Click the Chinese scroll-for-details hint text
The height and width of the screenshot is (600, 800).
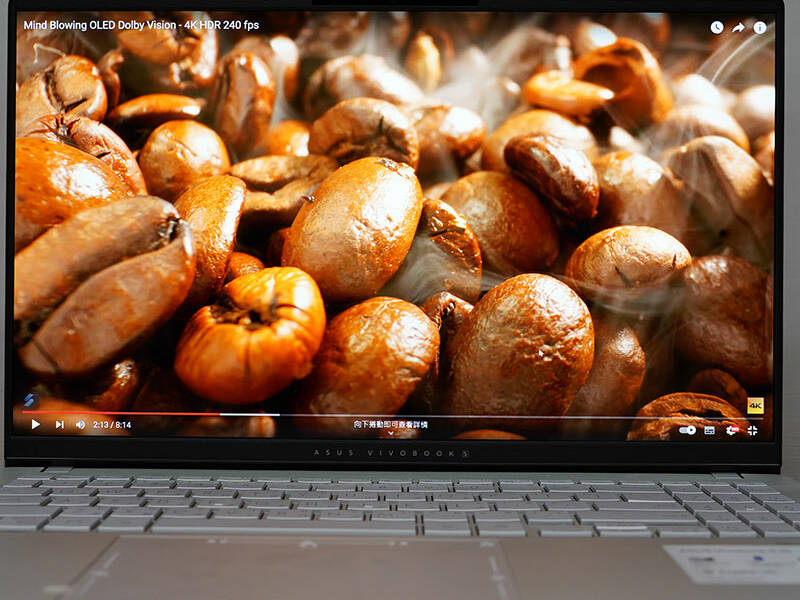[x=391, y=424]
